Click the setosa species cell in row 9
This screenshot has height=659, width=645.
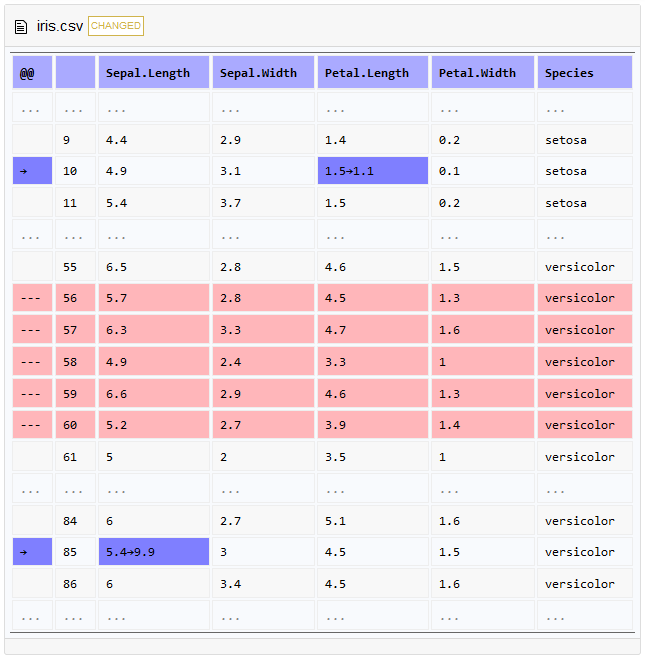coord(584,140)
